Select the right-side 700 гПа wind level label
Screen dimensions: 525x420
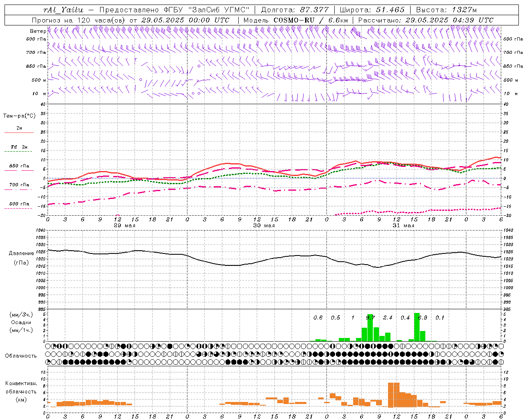click(x=513, y=52)
